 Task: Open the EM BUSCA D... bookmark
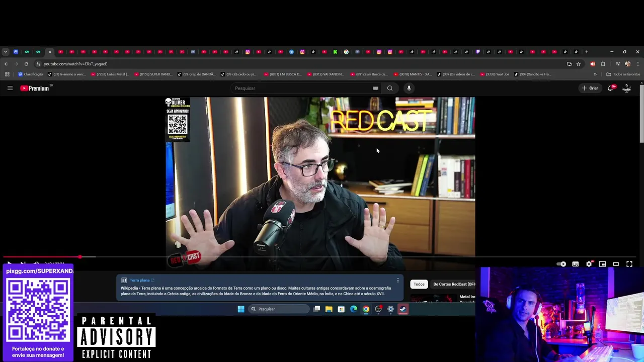point(283,74)
